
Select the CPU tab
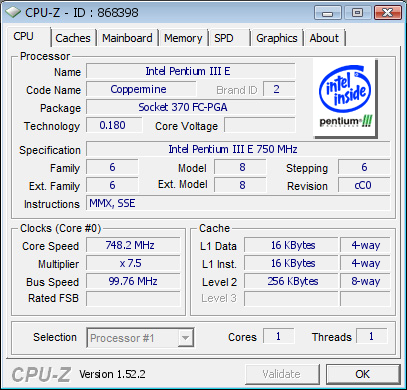tap(23, 36)
